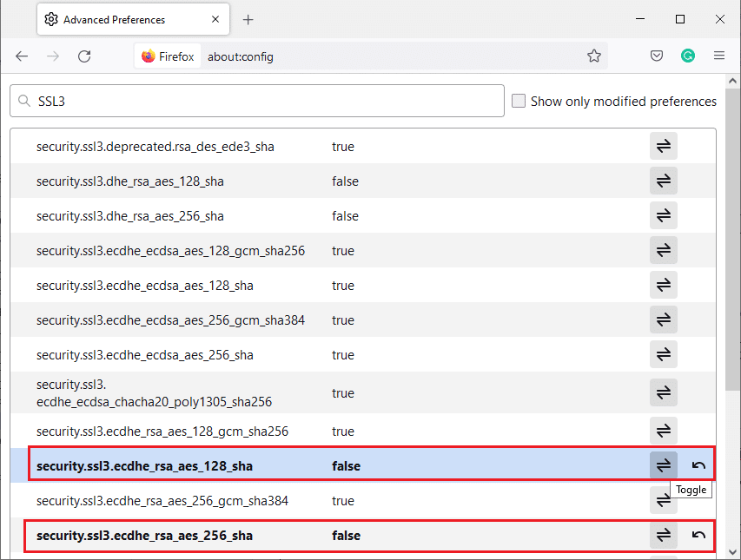Toggle security.ssl3.ecdhe_rsa_aes_256_sha preference

pyautogui.click(x=664, y=535)
